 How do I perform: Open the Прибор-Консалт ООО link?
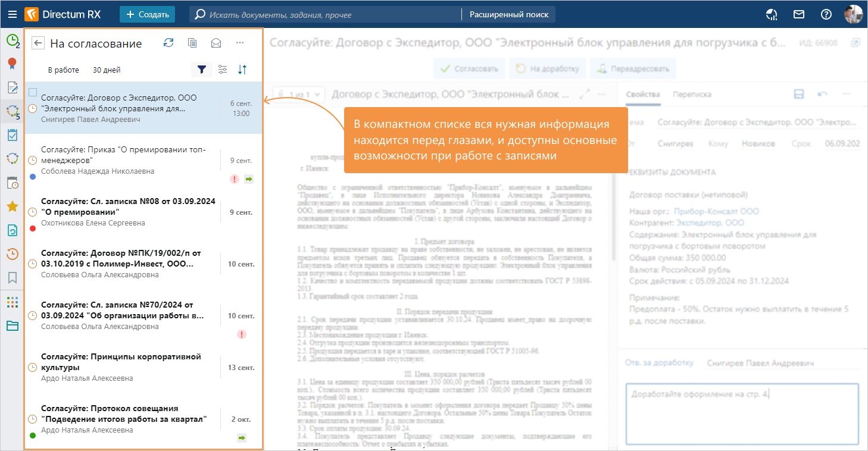click(x=716, y=211)
